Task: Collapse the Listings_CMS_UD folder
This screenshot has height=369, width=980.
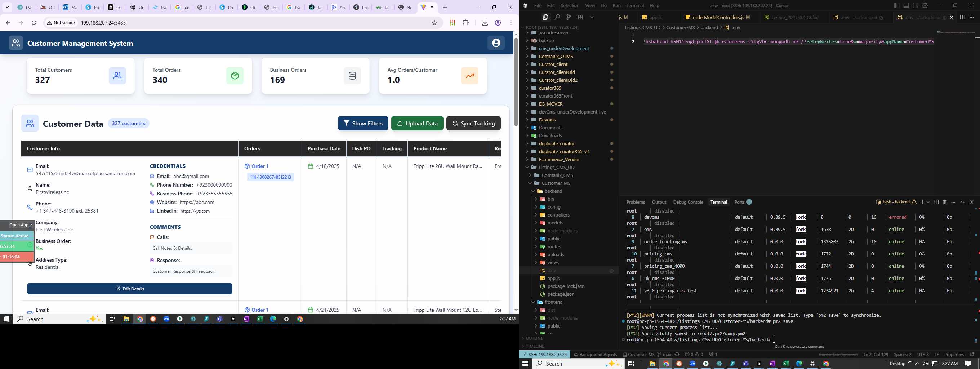Action: tap(569, 167)
